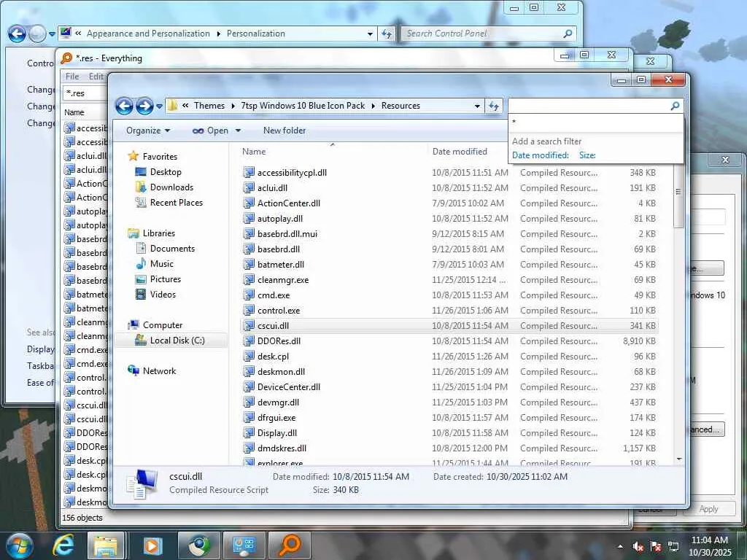This screenshot has width=747, height=560.
Task: Open Downloads in Favorites
Action: (171, 187)
